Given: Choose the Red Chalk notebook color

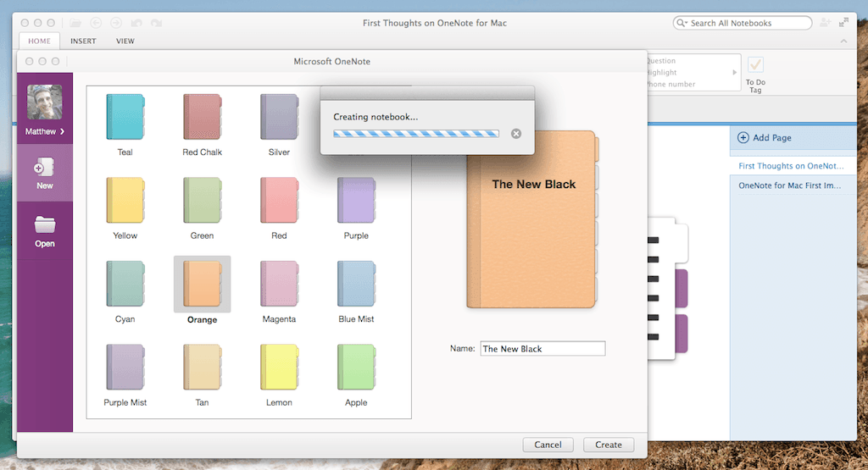Looking at the screenshot, I should 202,117.
